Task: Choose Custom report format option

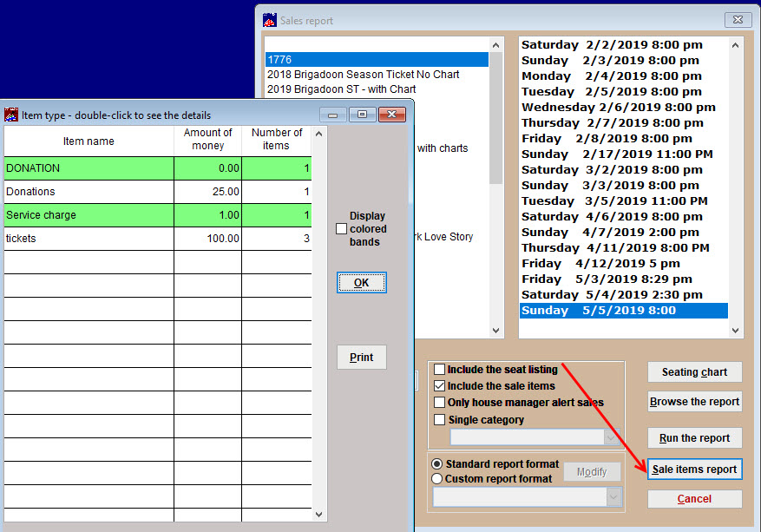Action: tap(436, 478)
